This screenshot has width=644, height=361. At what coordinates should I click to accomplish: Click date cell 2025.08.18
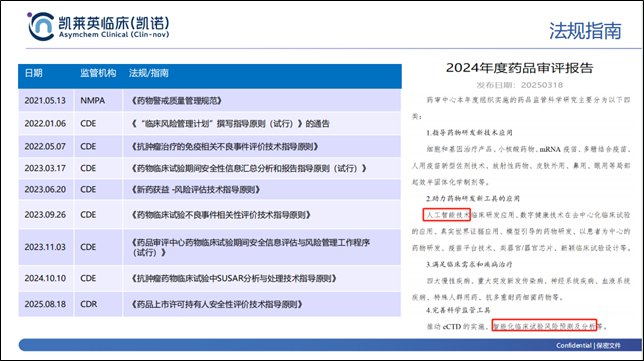coord(45,304)
